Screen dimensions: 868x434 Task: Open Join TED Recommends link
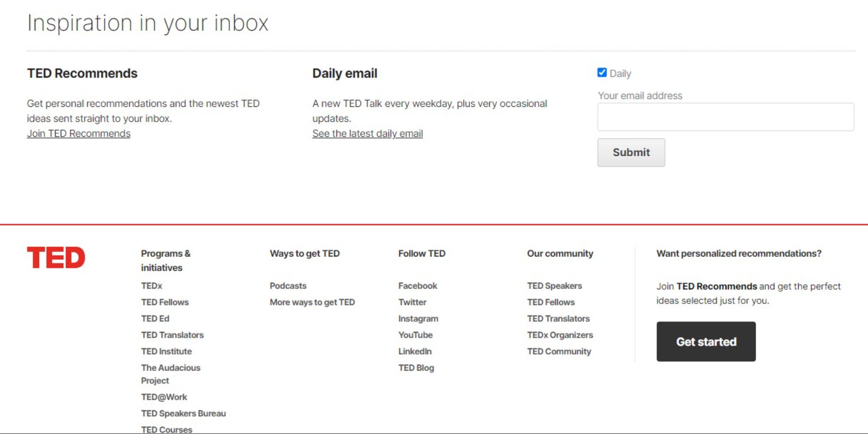pyautogui.click(x=79, y=134)
